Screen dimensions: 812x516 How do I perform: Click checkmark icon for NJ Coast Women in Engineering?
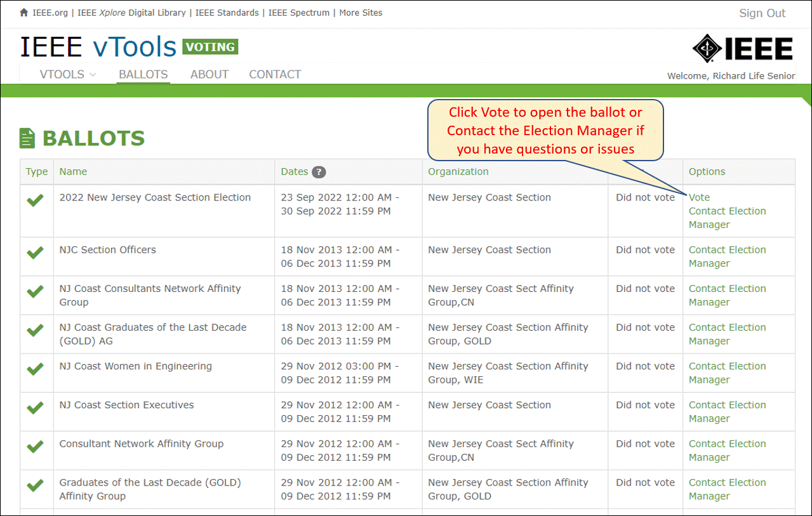coord(36,369)
